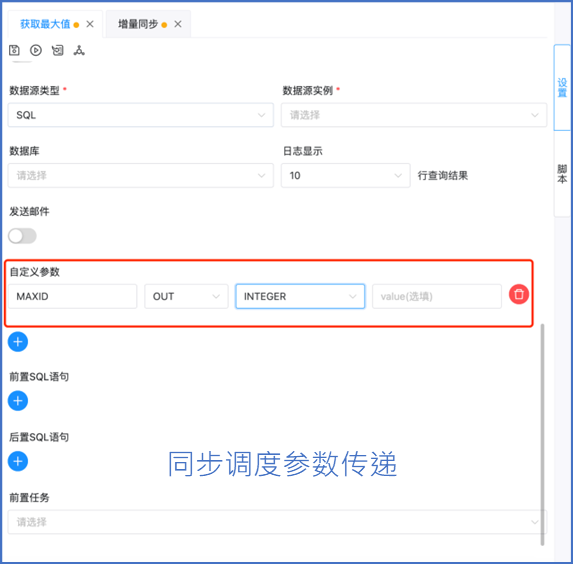This screenshot has height=564, width=573.
Task: Switch to the 增量同步 tab
Action: 138,24
